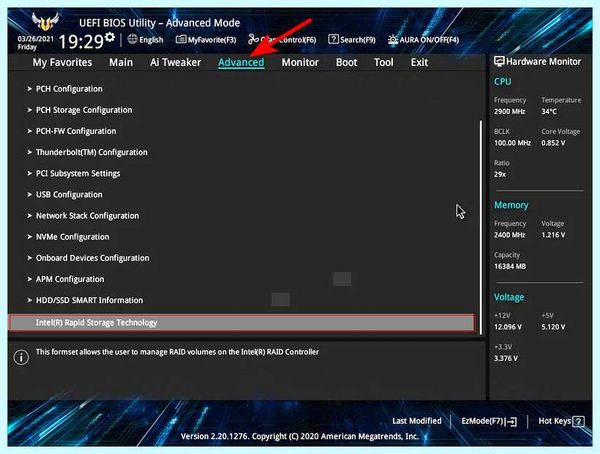Click the CPU frequency value 2900 MHz
Screen dimensions: 600x454
point(509,111)
